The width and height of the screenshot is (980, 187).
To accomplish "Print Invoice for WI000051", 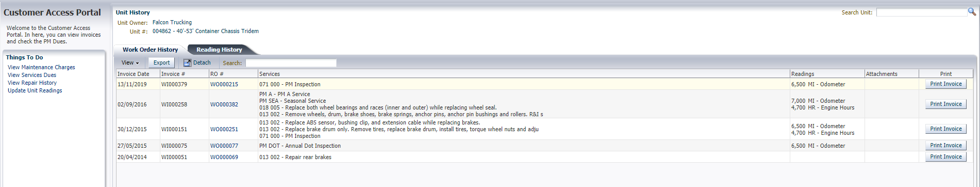I will coord(945,157).
